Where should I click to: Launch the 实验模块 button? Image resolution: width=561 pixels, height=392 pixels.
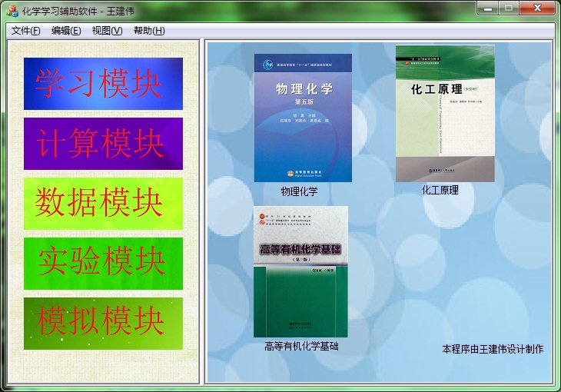click(x=103, y=264)
